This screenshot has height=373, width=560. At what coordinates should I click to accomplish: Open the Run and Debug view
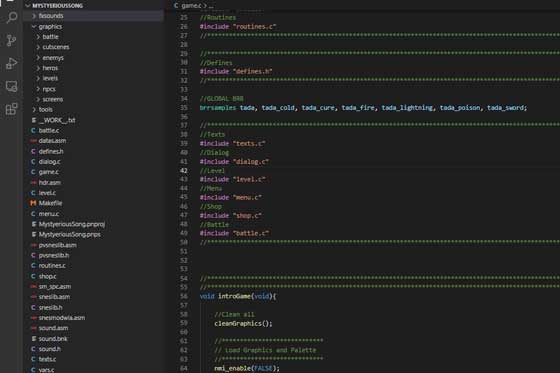[x=11, y=63]
